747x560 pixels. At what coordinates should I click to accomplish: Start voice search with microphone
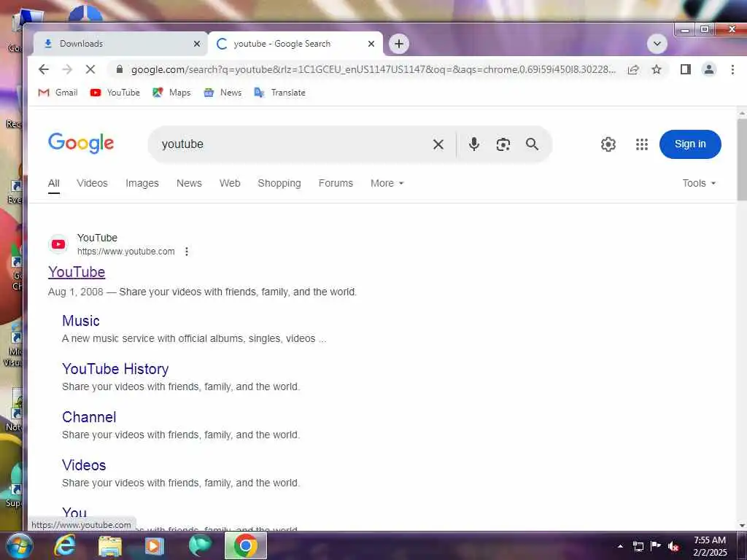473,144
